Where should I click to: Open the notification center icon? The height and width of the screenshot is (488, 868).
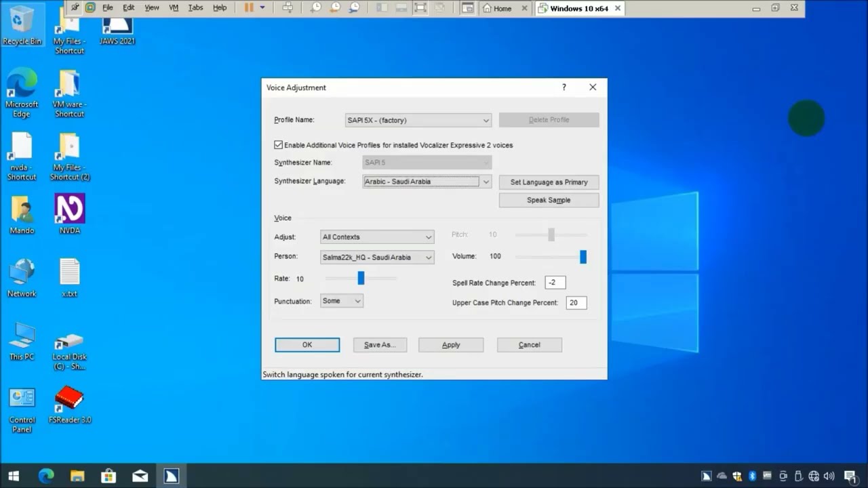(850, 476)
